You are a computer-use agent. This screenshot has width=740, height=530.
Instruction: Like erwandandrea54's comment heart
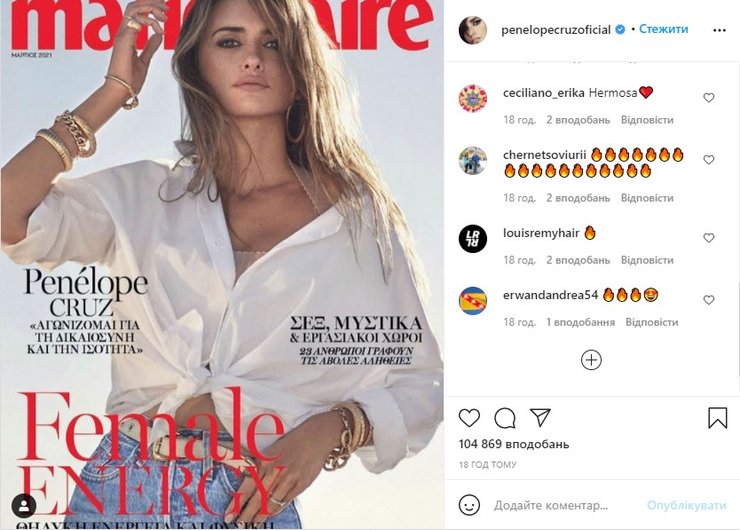pos(708,300)
